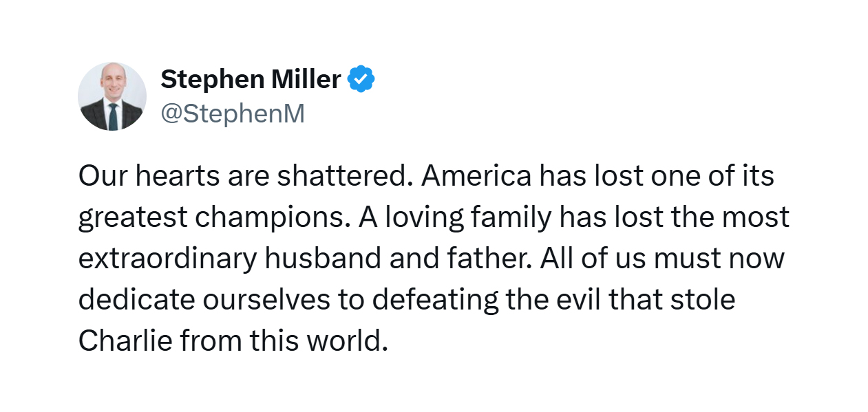
Task: Click the word 'America' in the tweet
Action: [477, 176]
